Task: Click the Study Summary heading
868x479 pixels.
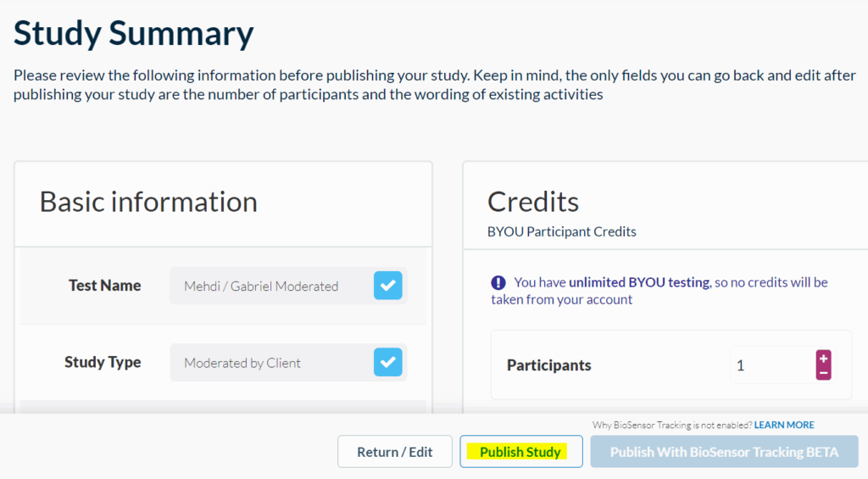Action: (133, 34)
